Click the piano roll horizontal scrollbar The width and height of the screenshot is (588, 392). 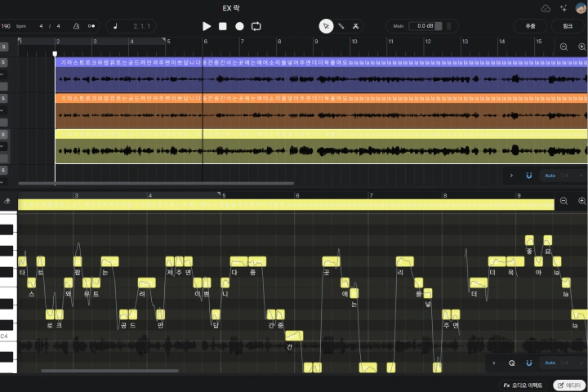tap(109, 371)
